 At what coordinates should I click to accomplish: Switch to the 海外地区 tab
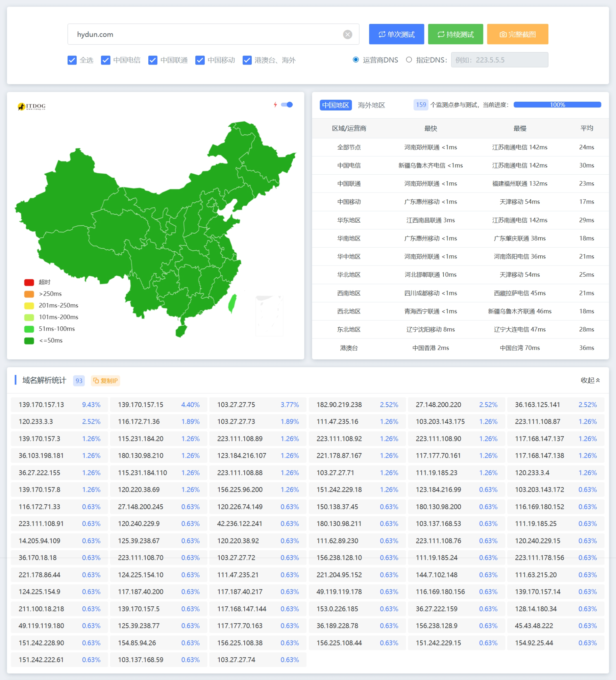click(x=371, y=105)
